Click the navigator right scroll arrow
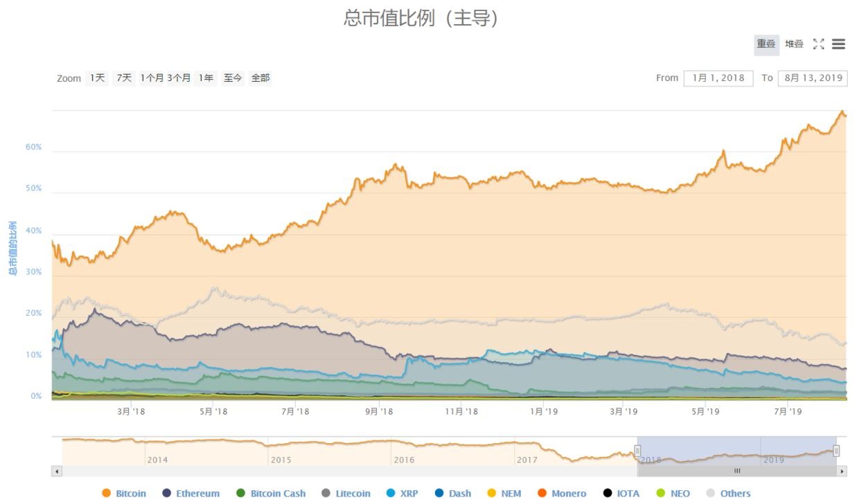This screenshot has width=859, height=504. 842,471
